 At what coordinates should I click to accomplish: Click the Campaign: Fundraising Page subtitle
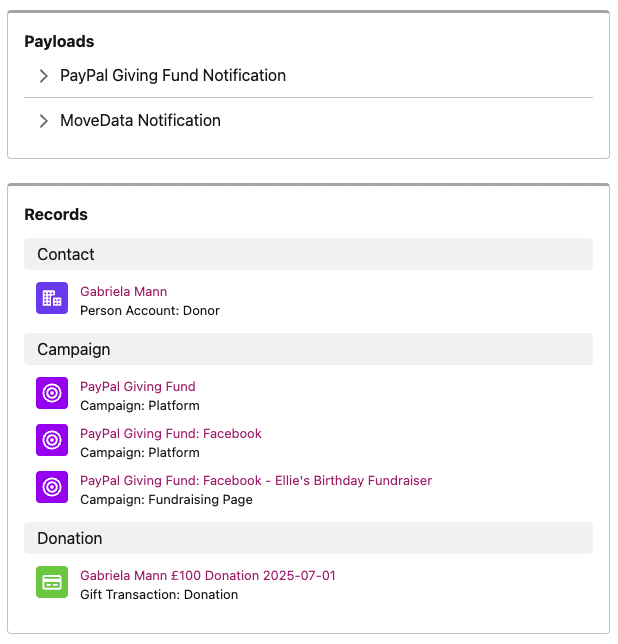(166, 499)
